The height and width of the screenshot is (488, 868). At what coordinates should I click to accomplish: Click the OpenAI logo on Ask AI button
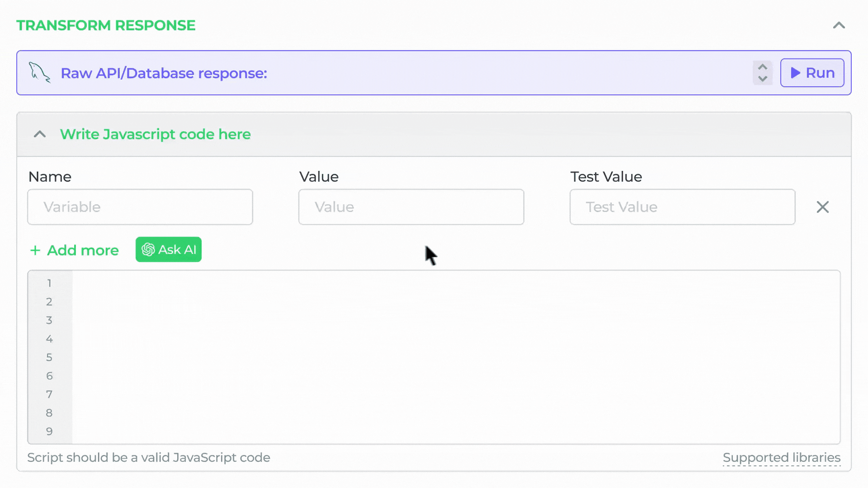click(x=148, y=249)
